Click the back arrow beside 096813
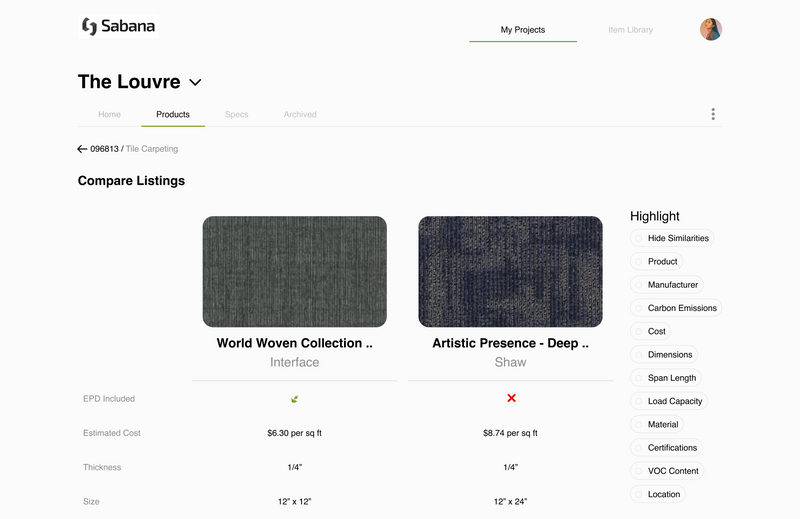This screenshot has height=519, width=800. click(82, 149)
